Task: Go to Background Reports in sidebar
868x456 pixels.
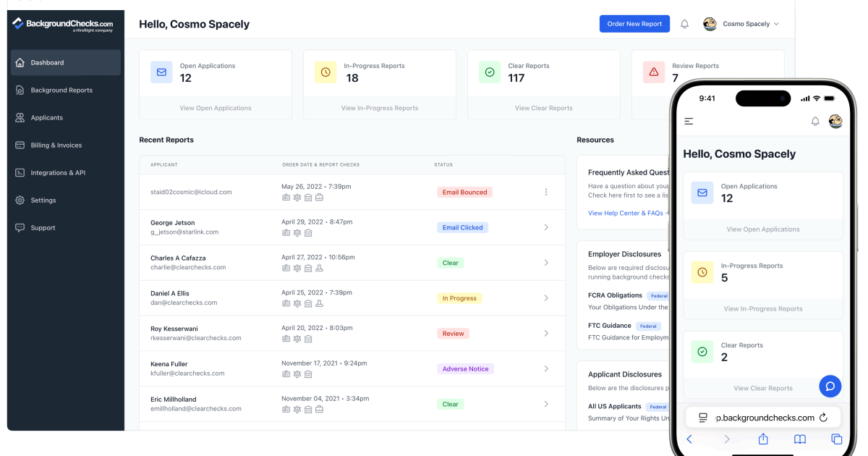Action: point(61,90)
